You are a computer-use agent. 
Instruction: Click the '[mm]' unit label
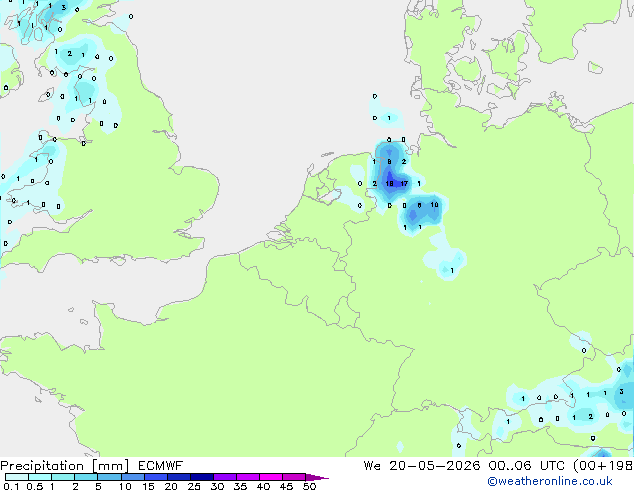coord(110,466)
